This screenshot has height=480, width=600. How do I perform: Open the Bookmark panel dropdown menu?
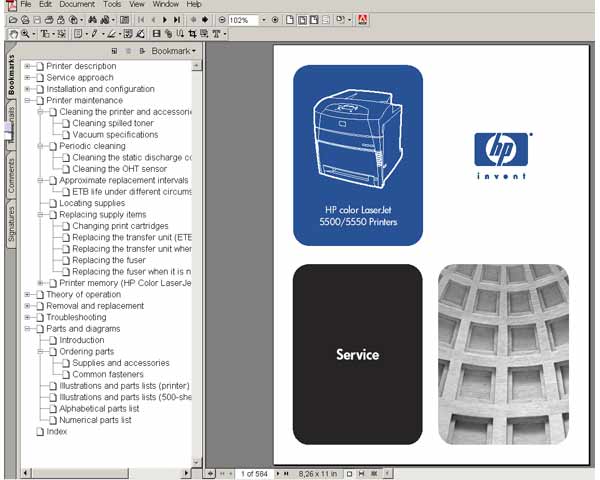[173, 51]
